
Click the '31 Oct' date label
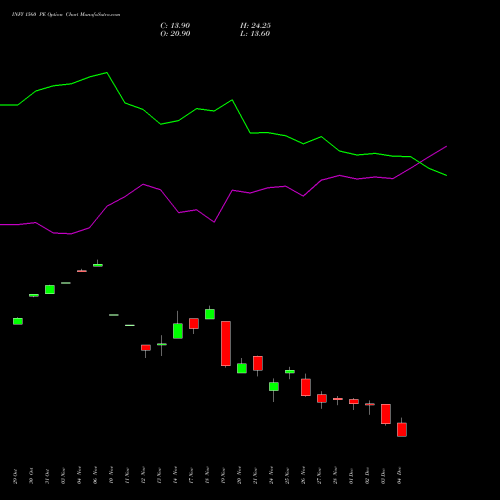[x=47, y=476]
